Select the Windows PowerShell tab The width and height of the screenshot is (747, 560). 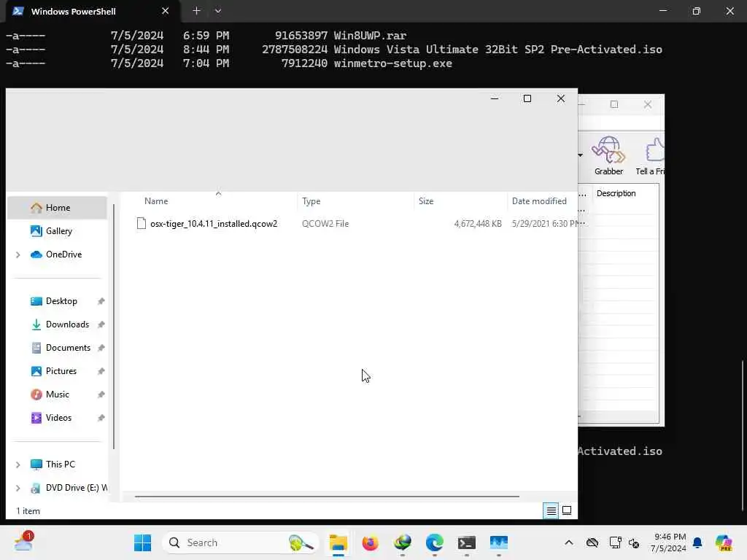[73, 11]
